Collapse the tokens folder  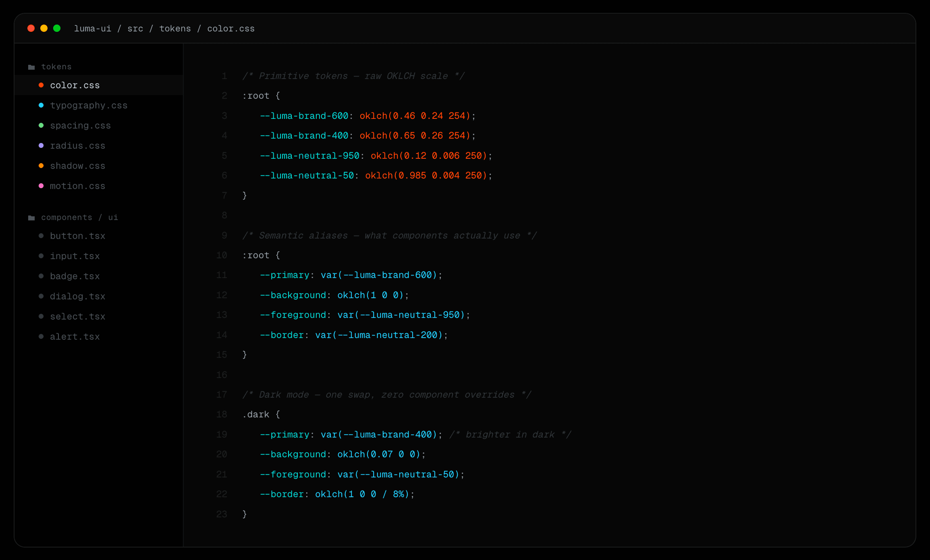56,66
